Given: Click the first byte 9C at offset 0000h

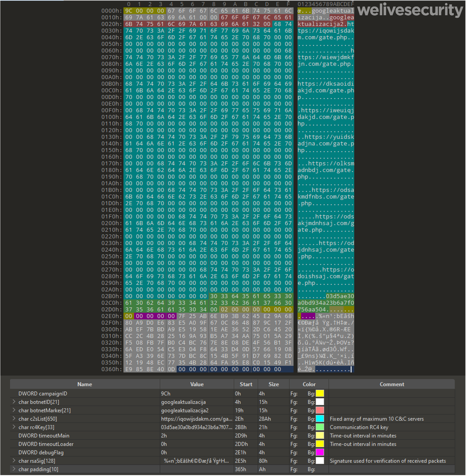Looking at the screenshot, I should click(x=129, y=11).
